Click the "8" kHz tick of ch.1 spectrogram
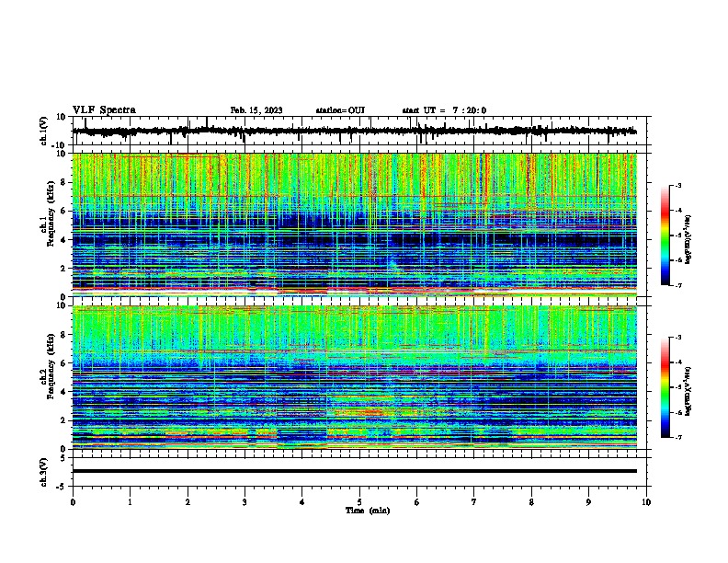 [63, 182]
